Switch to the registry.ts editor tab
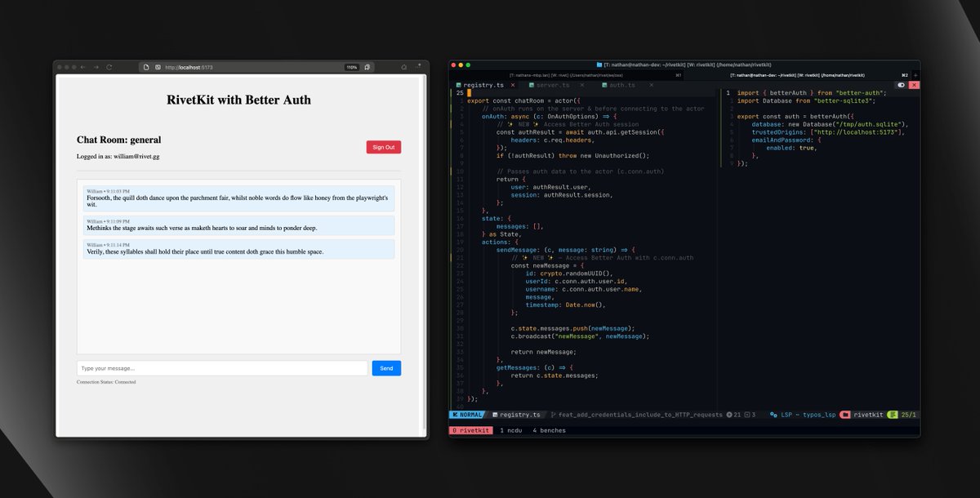 tap(483, 85)
